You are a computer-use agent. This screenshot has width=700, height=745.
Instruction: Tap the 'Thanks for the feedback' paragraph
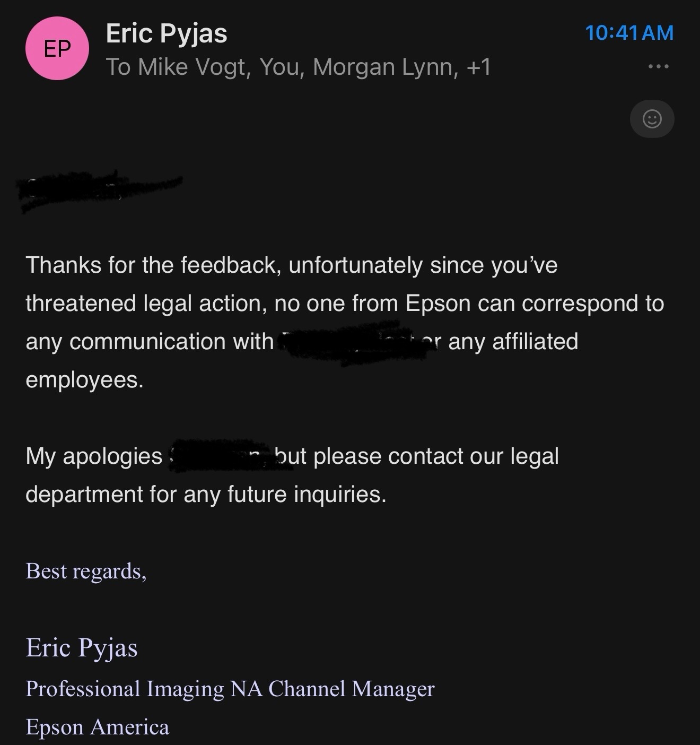pos(345,322)
